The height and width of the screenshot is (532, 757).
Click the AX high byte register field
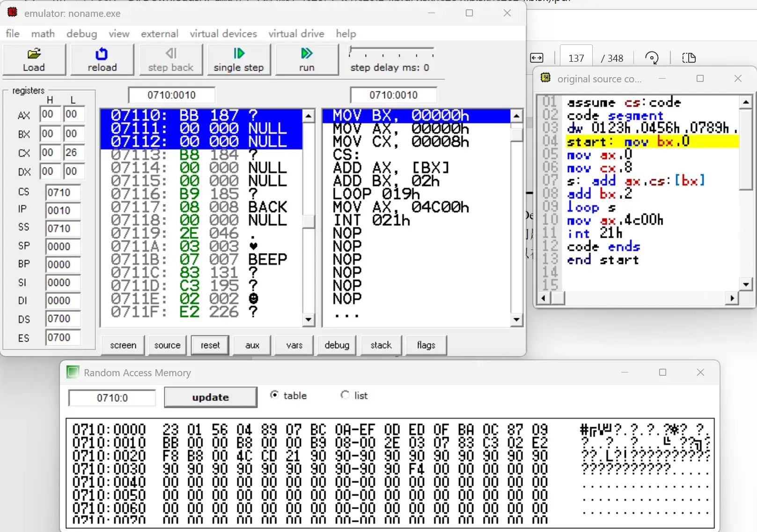click(50, 115)
